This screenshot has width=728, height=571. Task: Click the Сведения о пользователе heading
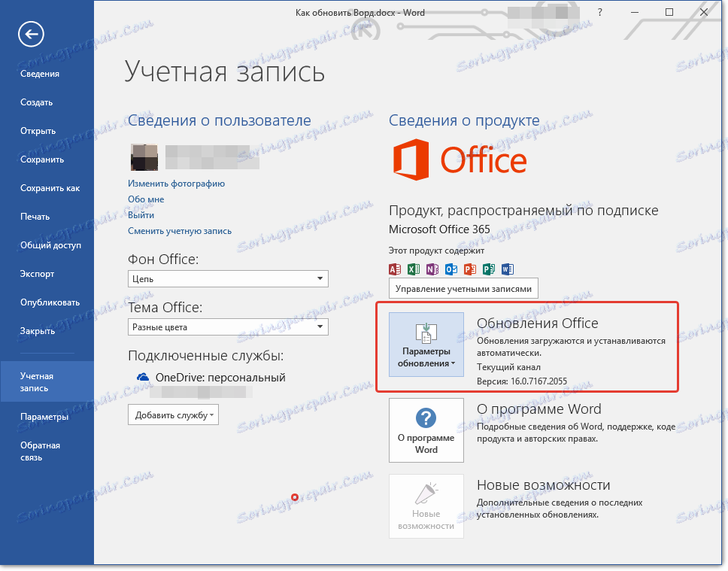click(x=220, y=120)
